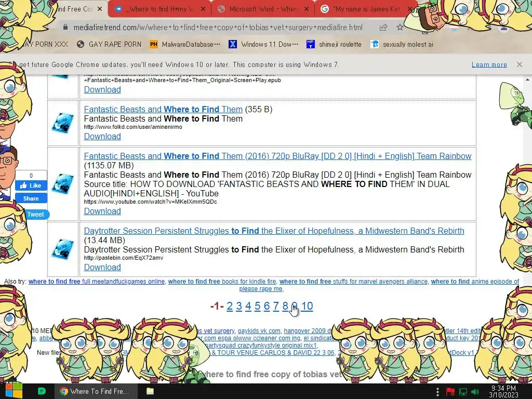Go to results page 2
Image resolution: width=532 pixels, height=399 pixels.
point(230,306)
